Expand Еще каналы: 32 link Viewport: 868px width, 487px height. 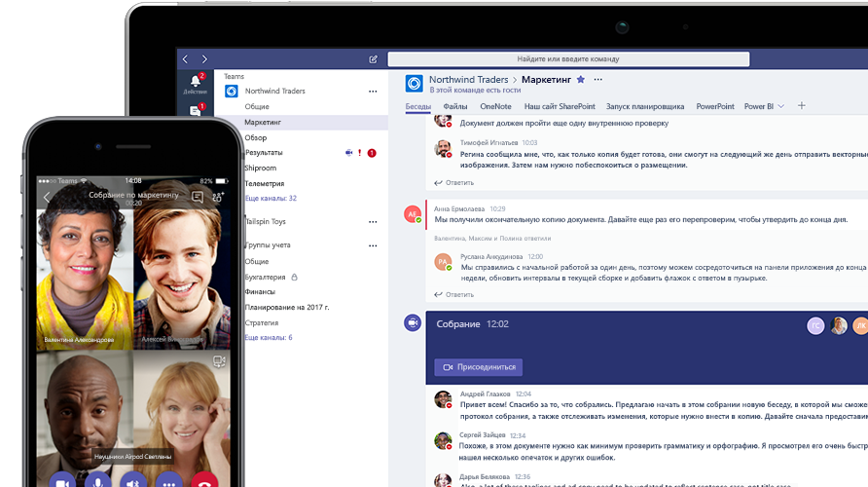271,198
